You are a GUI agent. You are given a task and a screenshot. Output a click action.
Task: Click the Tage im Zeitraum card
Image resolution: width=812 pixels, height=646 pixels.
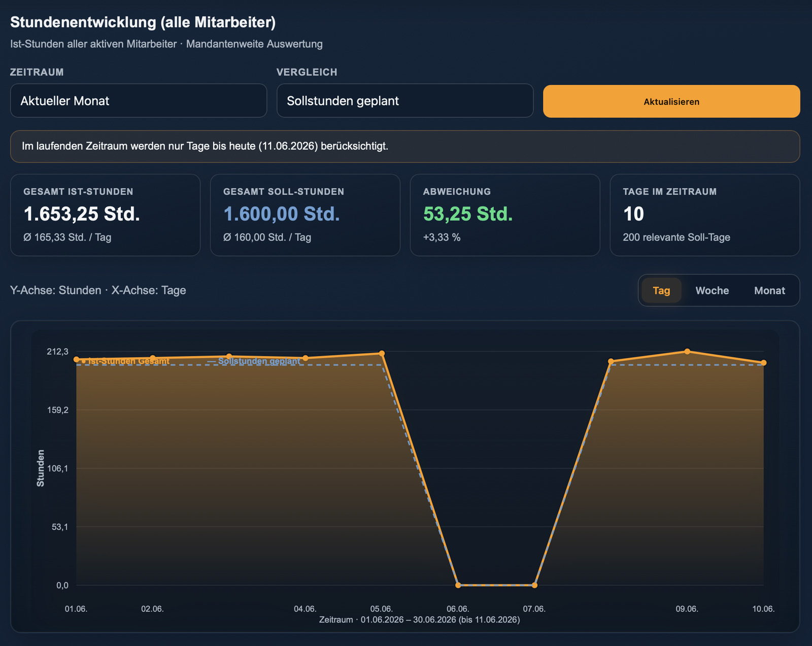pos(705,215)
